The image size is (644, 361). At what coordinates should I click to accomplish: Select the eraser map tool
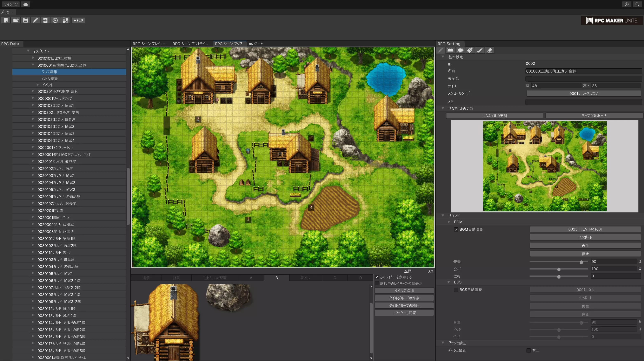[x=490, y=50]
